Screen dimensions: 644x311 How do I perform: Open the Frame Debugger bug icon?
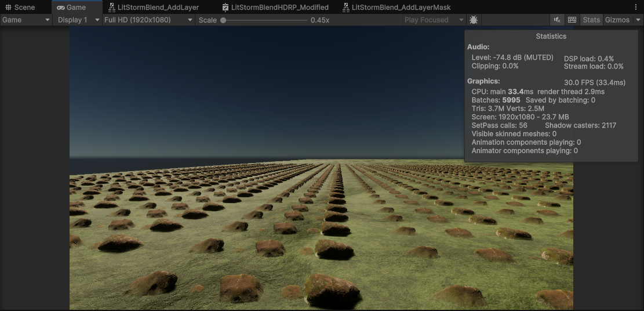tap(474, 20)
